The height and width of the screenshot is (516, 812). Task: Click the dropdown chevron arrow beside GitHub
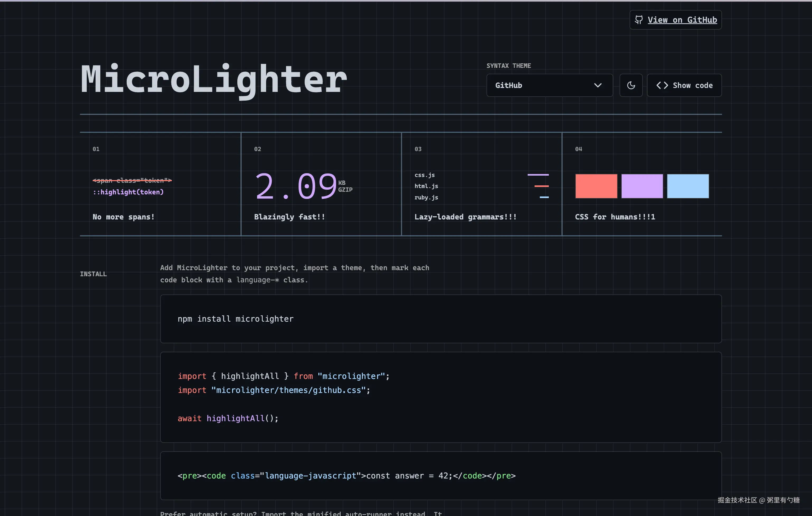tap(598, 85)
